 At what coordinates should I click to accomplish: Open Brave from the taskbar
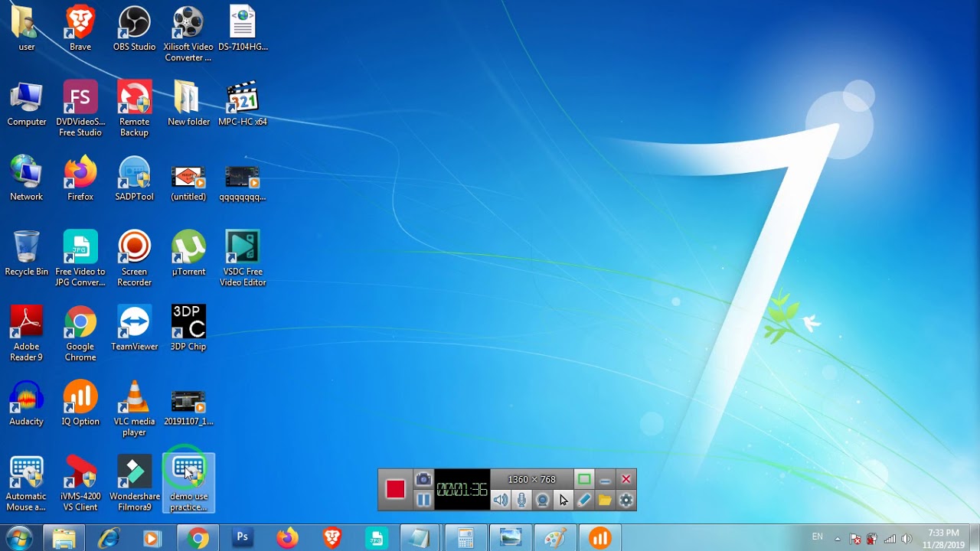(x=332, y=538)
